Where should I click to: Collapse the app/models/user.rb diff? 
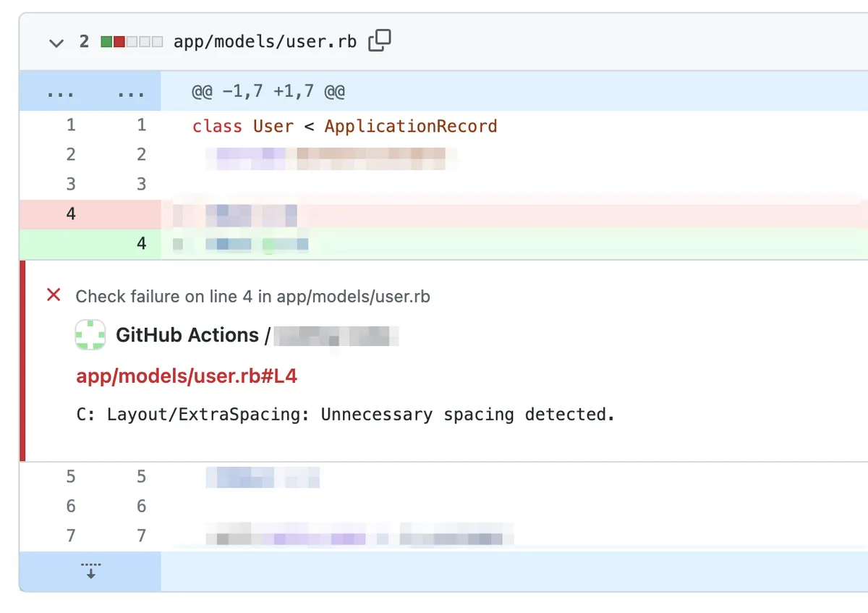[x=56, y=43]
